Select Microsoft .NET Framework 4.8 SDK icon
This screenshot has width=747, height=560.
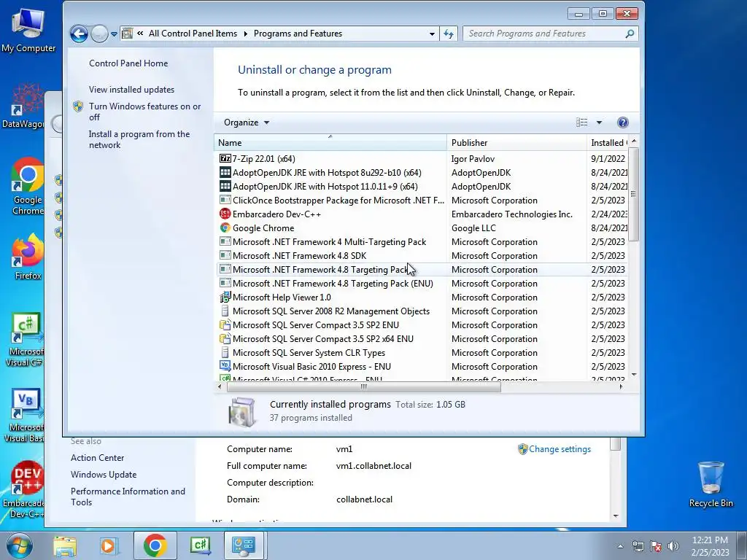click(225, 255)
